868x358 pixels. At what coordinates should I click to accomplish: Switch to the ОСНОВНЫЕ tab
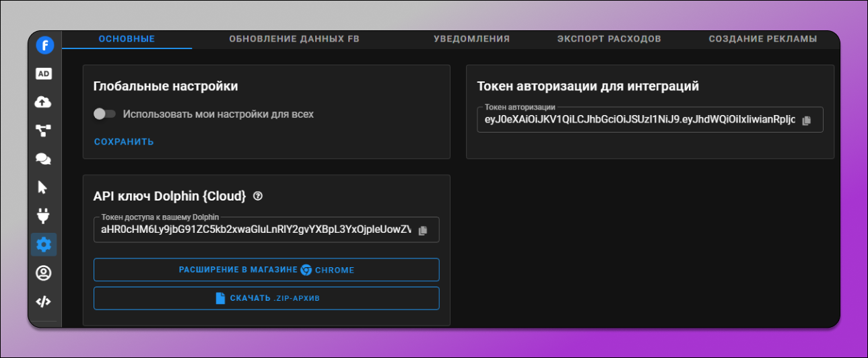point(127,39)
